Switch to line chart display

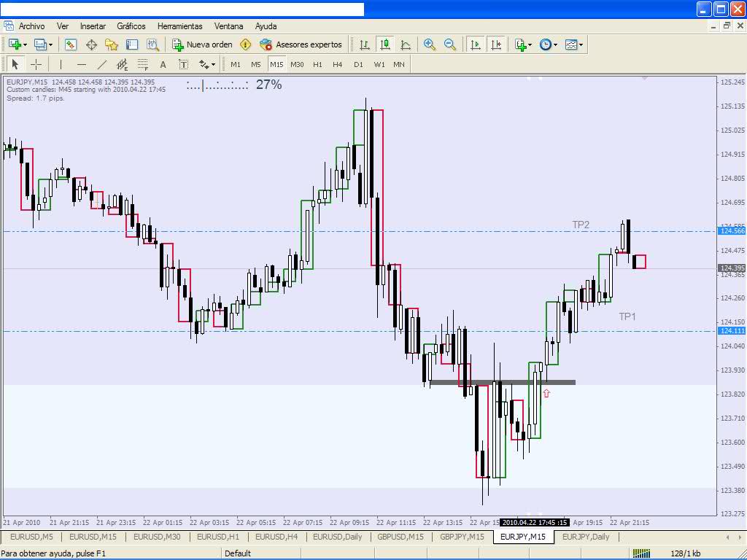[x=406, y=44]
